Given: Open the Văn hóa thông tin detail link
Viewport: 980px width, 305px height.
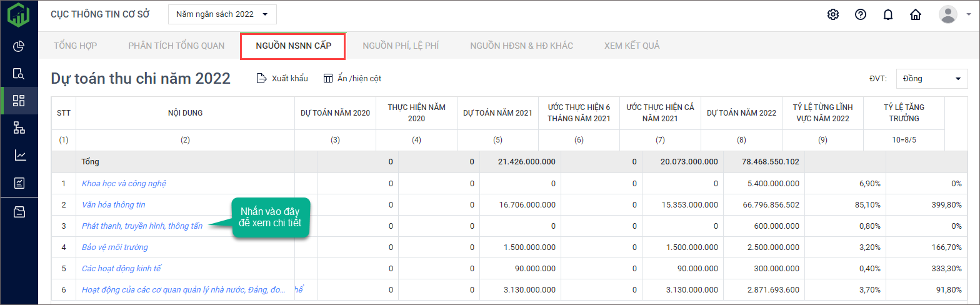Looking at the screenshot, I should point(114,204).
